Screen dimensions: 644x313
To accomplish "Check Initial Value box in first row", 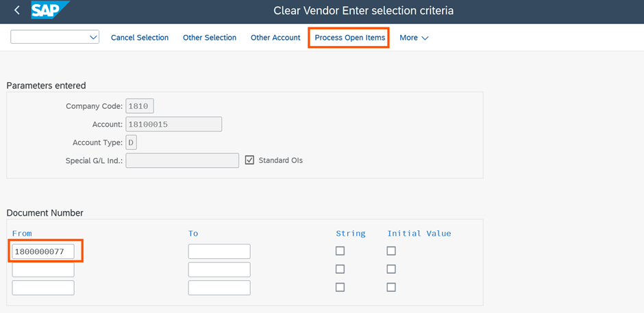I will coord(391,251).
